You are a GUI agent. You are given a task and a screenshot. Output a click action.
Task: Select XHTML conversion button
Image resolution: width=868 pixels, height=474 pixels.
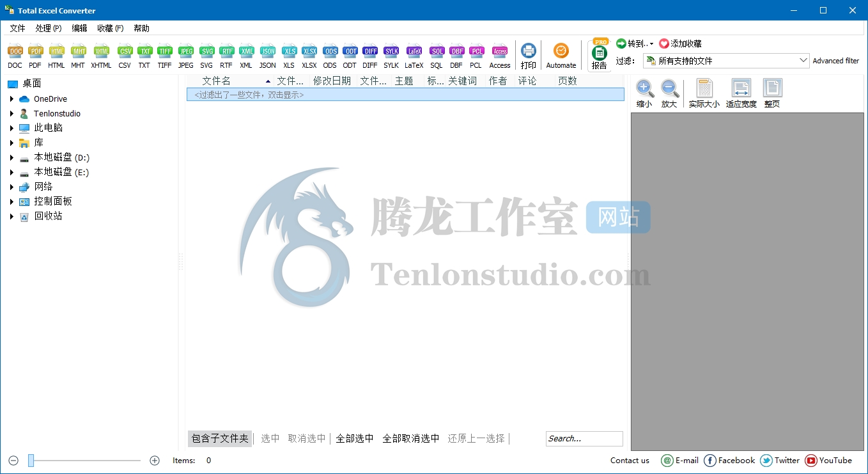[x=101, y=56]
